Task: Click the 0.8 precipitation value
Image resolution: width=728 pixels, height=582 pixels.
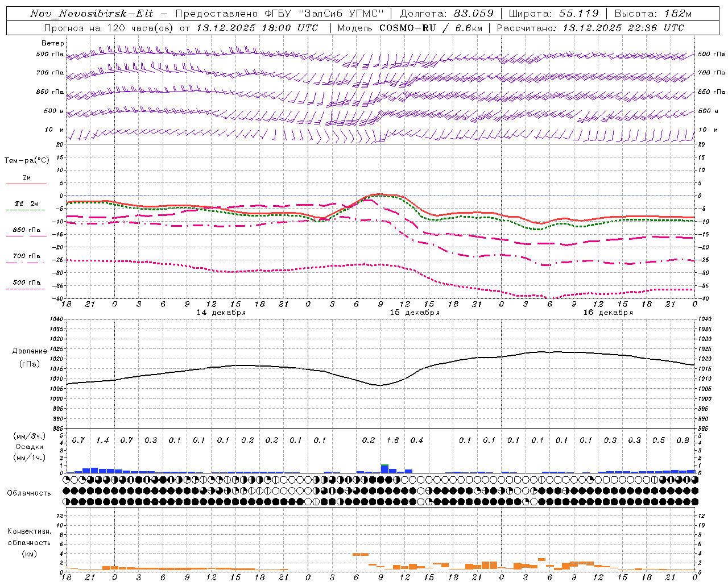Action: (x=683, y=440)
